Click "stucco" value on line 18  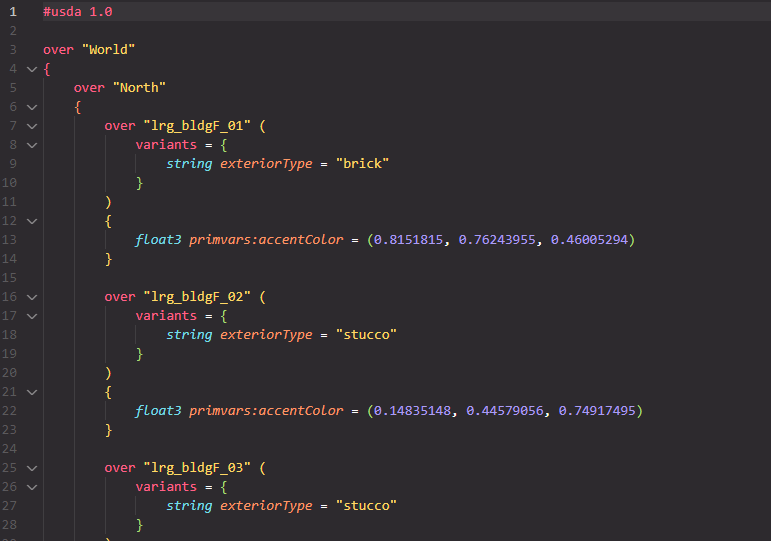click(366, 335)
